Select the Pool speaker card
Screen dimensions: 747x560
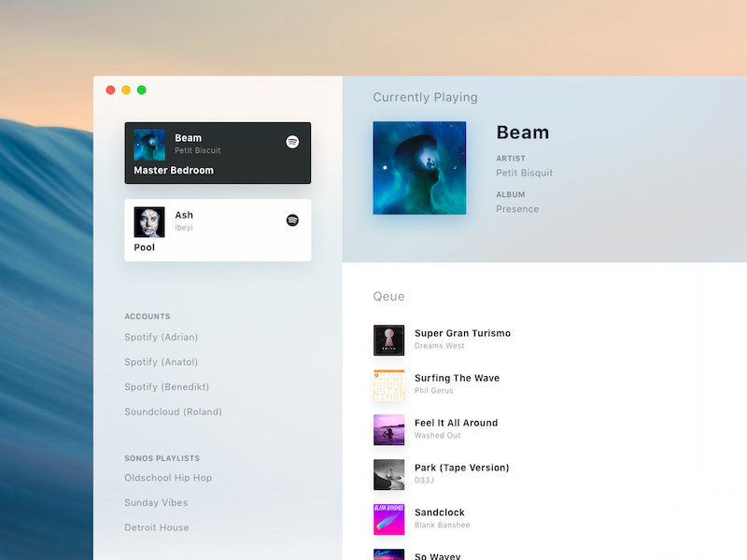tap(218, 231)
